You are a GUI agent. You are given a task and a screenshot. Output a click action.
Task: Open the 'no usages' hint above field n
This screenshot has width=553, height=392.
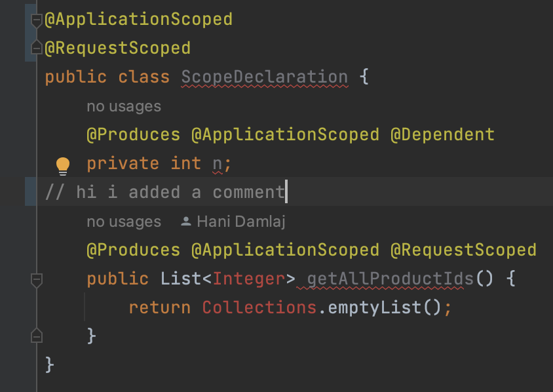[123, 106]
